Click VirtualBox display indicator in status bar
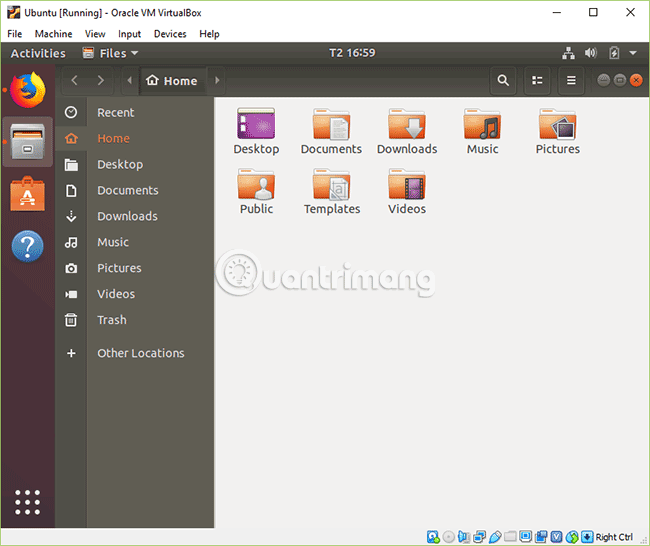 [526, 536]
